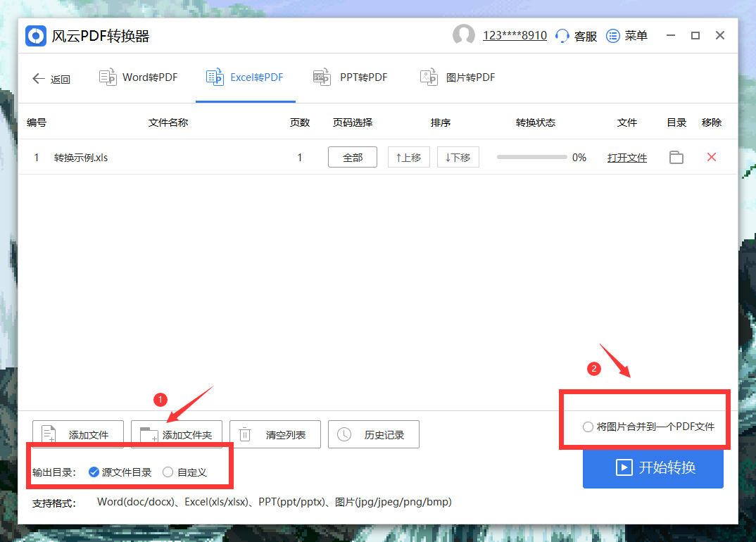
Task: Click the 图片转PDF image icon
Action: point(429,77)
